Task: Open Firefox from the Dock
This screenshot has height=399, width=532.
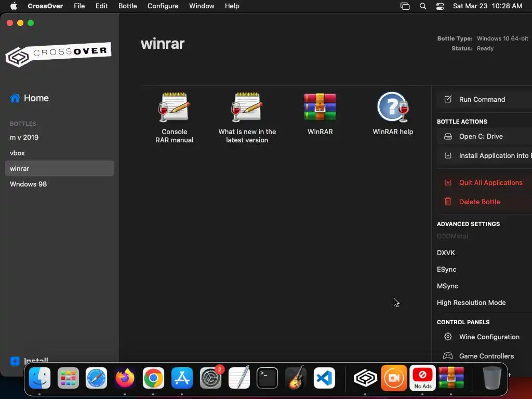Action: 125,378
